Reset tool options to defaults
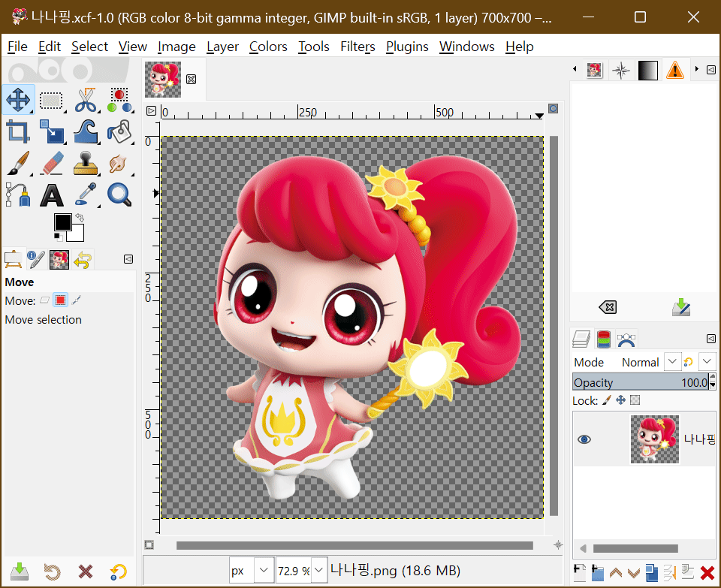 tap(119, 571)
